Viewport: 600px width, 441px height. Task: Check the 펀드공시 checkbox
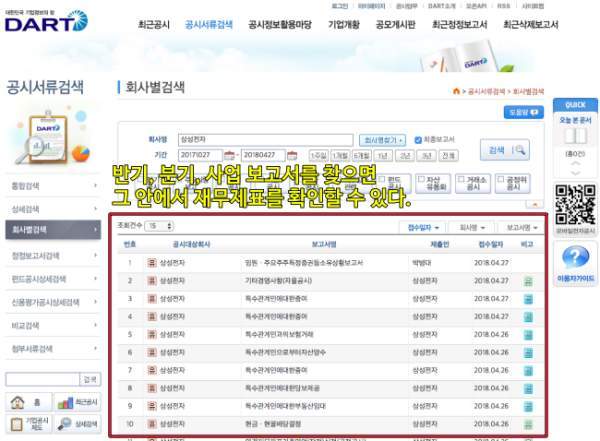click(382, 179)
